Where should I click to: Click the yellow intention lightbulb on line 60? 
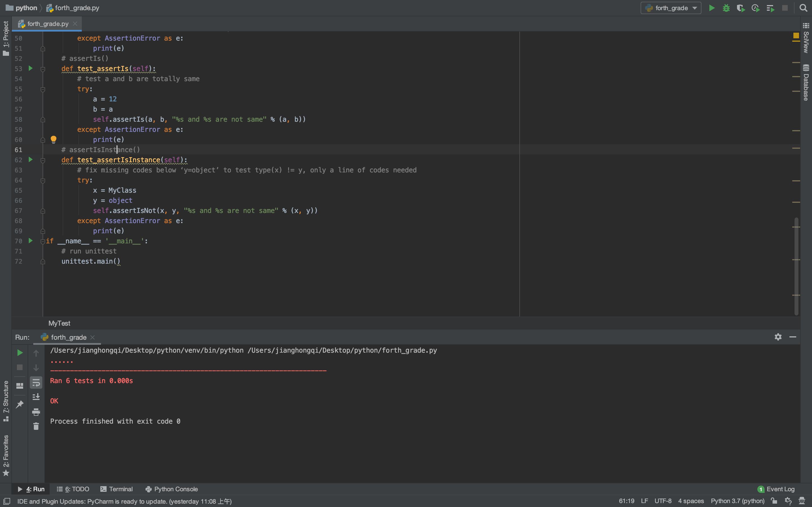53,139
